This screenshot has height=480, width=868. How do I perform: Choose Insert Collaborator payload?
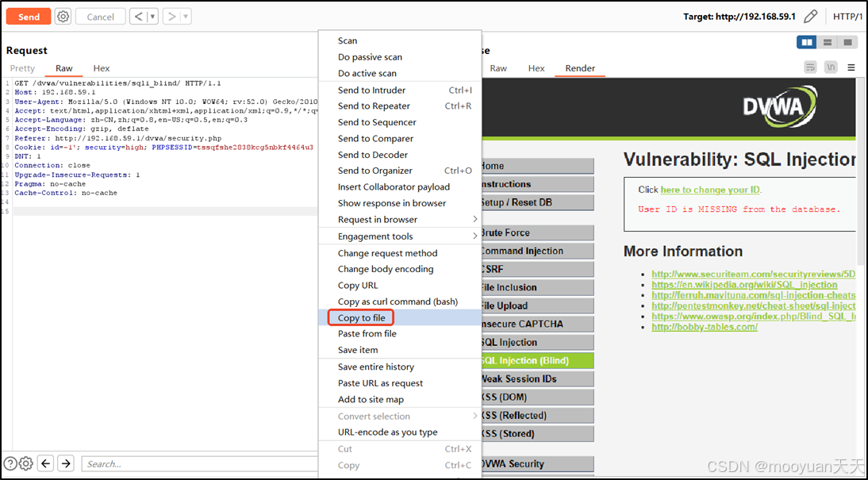[x=400, y=187]
